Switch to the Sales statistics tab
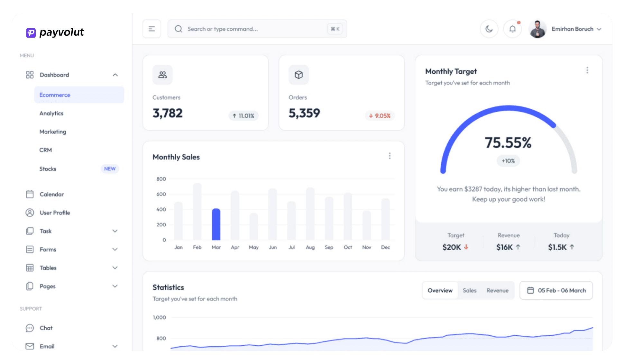 pyautogui.click(x=469, y=290)
